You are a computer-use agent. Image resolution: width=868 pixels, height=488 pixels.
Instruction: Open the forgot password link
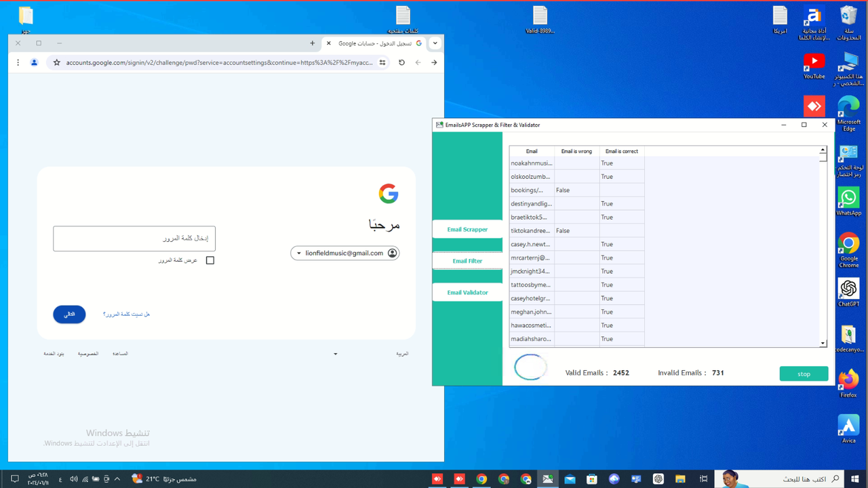(126, 314)
